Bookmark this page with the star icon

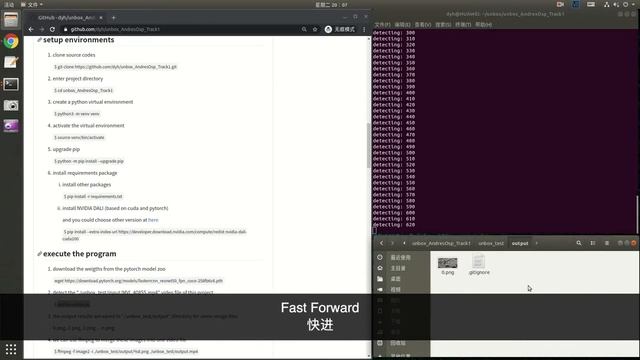tap(315, 29)
